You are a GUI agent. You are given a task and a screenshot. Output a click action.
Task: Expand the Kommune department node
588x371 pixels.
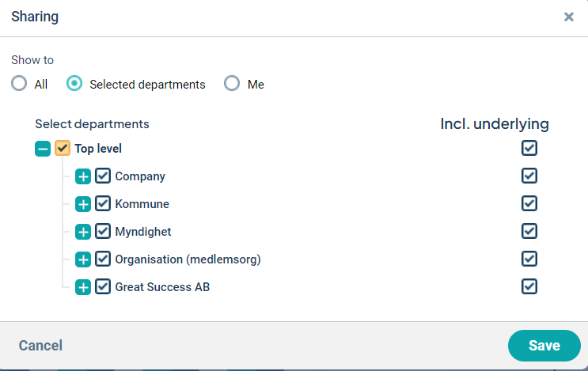point(83,204)
